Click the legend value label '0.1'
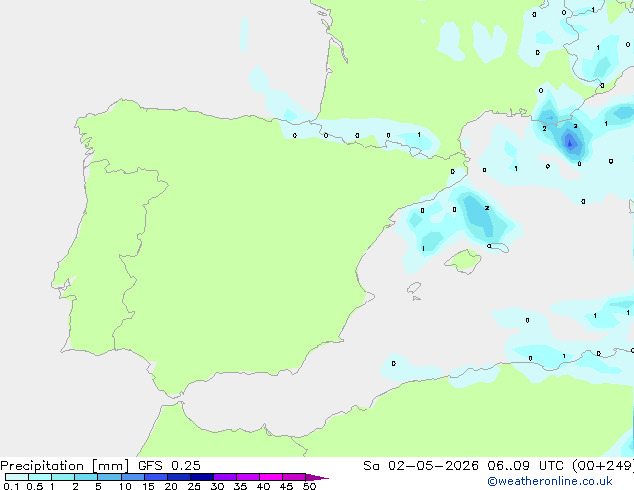The image size is (634, 490). click(11, 486)
